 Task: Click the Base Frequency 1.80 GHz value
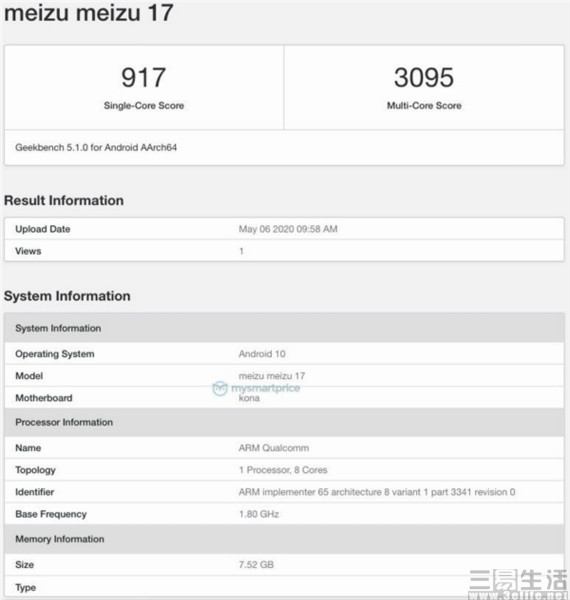coord(259,514)
